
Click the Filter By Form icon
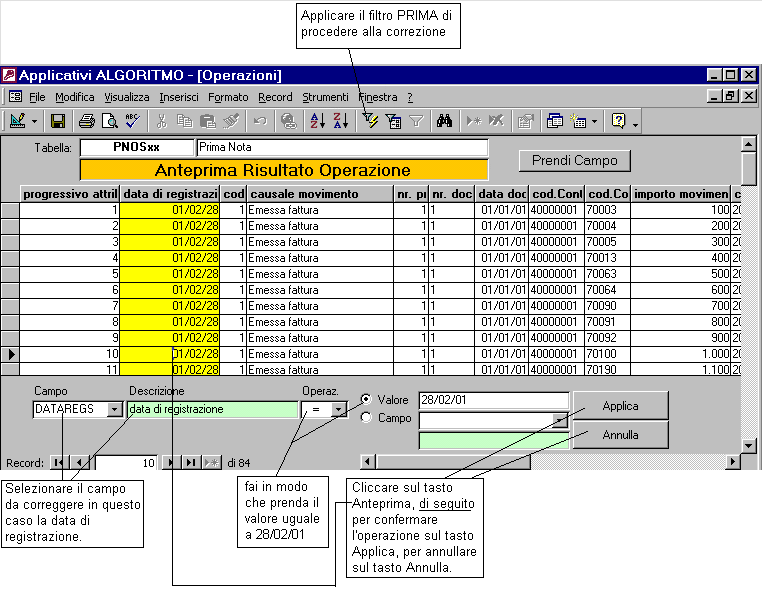[x=393, y=121]
